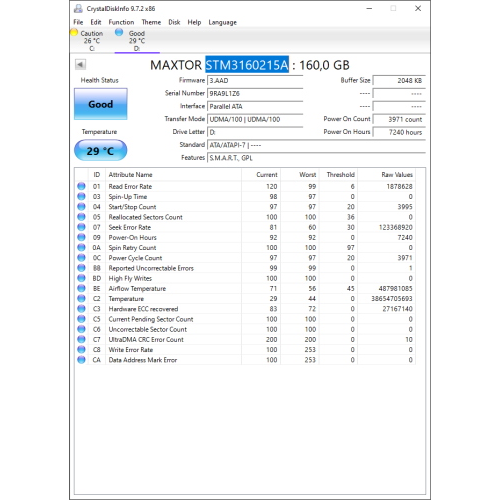
Task: Click status dot of UltraDMA CRC Error Count row
Action: coord(81,339)
